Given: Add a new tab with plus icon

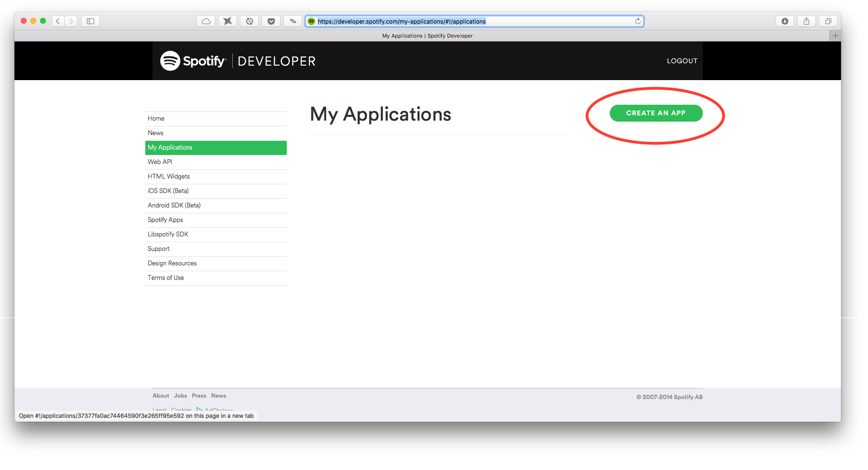Looking at the screenshot, I should tap(835, 36).
